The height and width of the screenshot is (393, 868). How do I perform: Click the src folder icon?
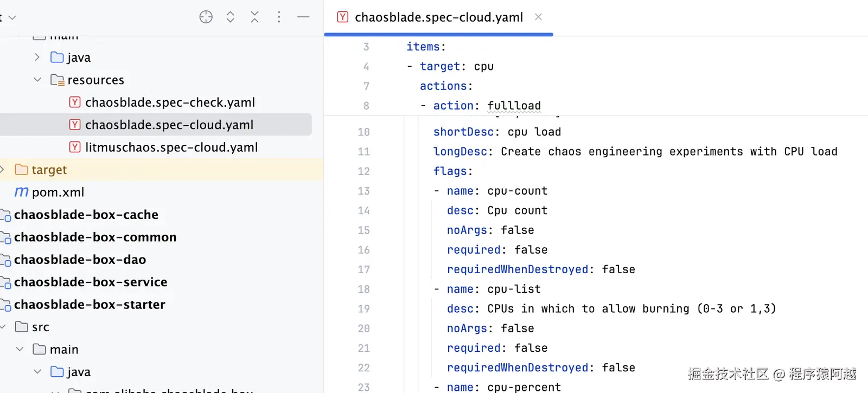click(22, 327)
